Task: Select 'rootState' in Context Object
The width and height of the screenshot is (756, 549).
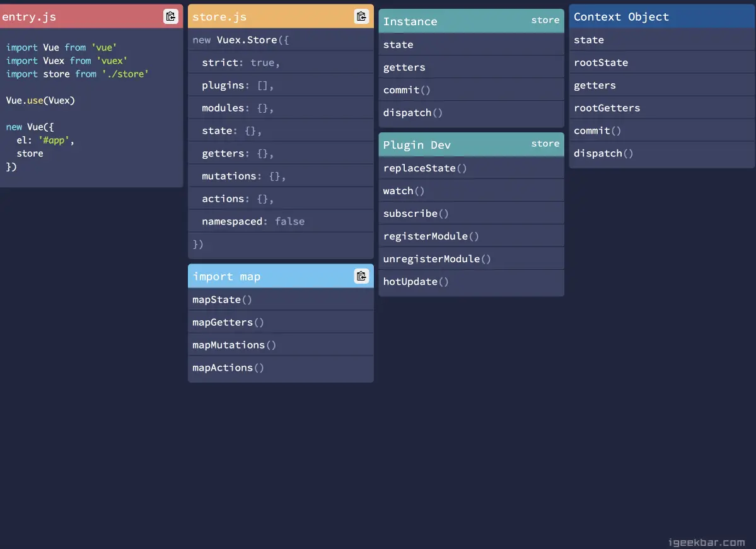Action: pyautogui.click(x=662, y=62)
